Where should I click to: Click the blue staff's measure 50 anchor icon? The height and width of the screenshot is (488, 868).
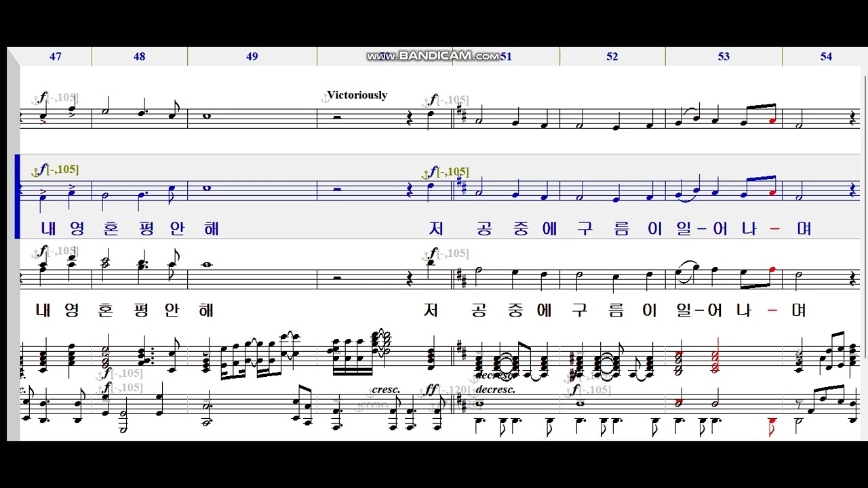click(426, 174)
